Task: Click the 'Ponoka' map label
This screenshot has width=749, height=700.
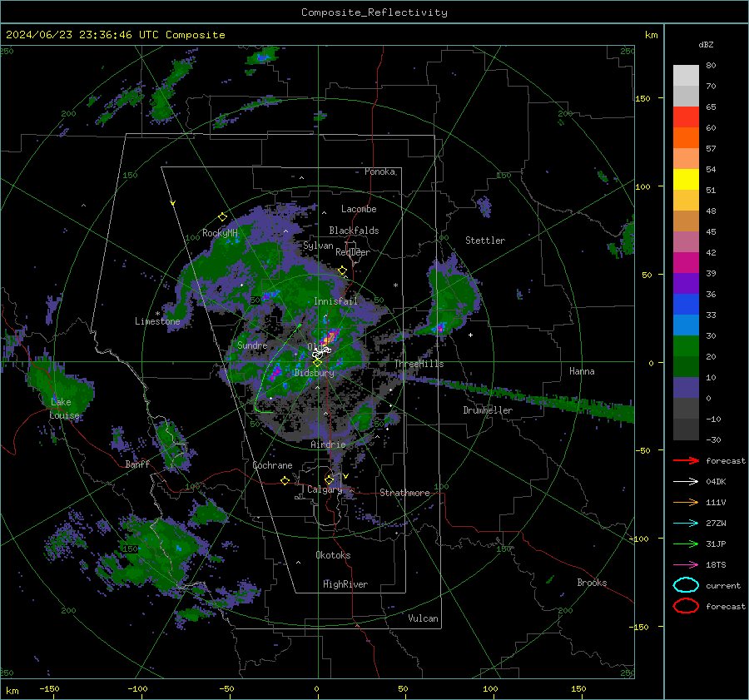Action: tap(379, 171)
